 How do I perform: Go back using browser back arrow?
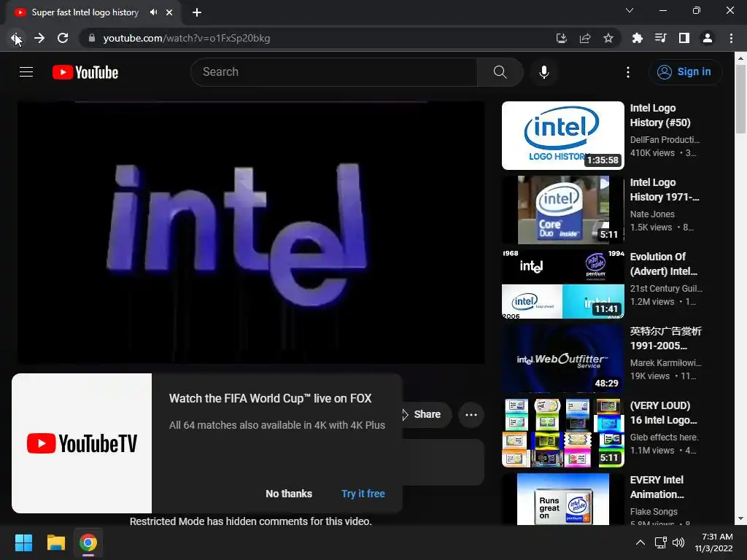pos(16,38)
